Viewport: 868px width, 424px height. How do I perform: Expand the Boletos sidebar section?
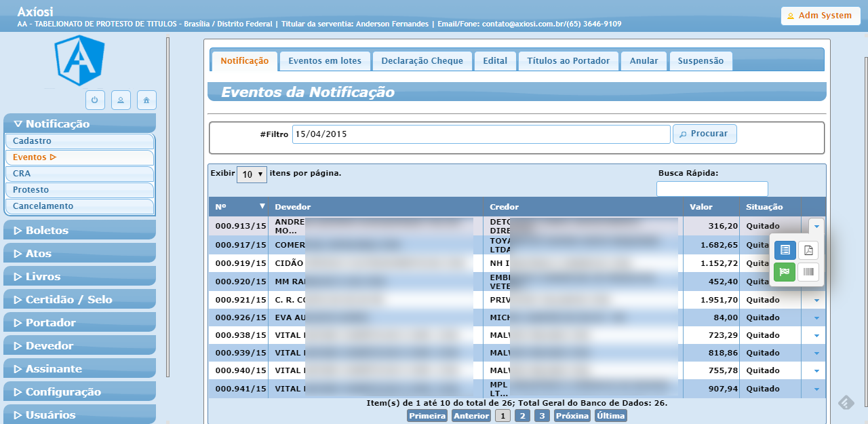(x=79, y=230)
